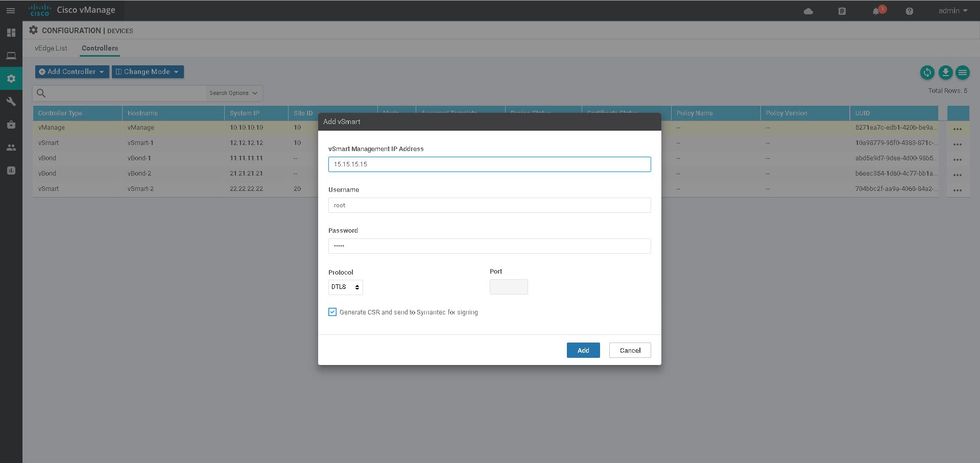
Task: Open the admin user menu
Action: coord(953,11)
